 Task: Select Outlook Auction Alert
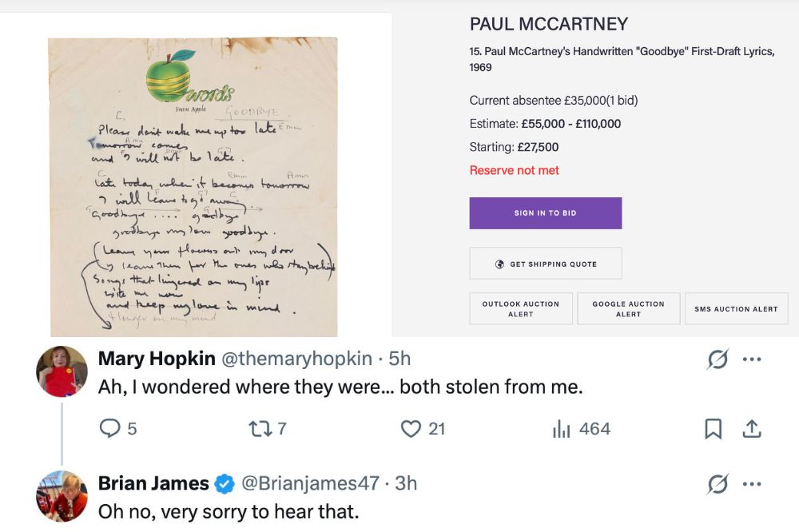[x=521, y=309]
